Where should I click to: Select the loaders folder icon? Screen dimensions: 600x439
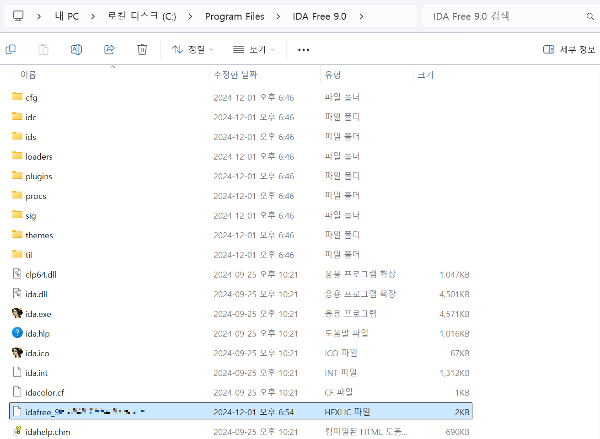tap(17, 155)
